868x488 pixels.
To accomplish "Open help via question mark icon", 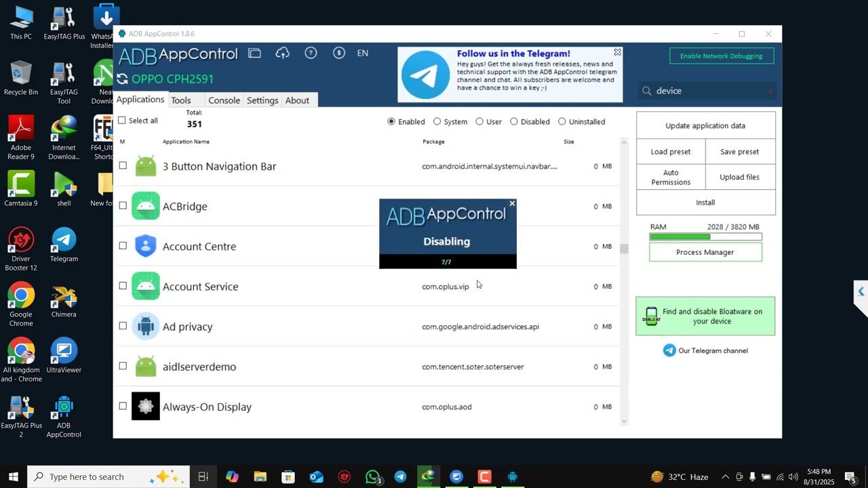I will point(311,53).
